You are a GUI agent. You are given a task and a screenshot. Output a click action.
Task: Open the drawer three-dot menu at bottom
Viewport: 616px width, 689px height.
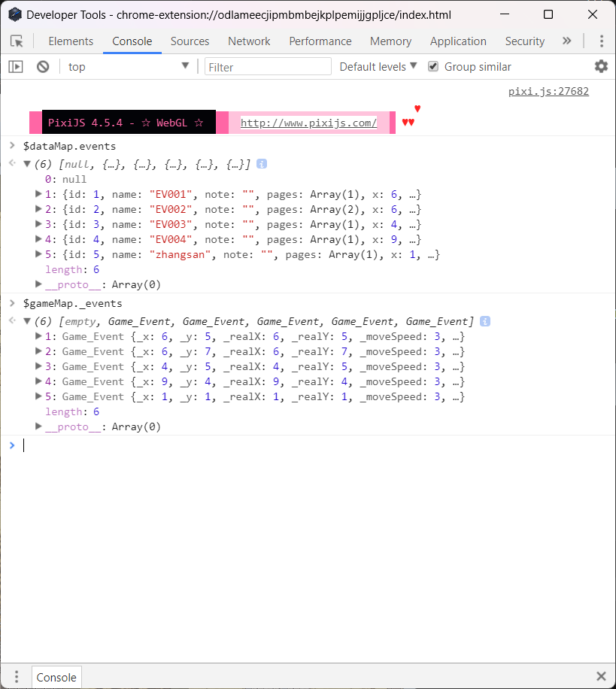[x=17, y=675]
